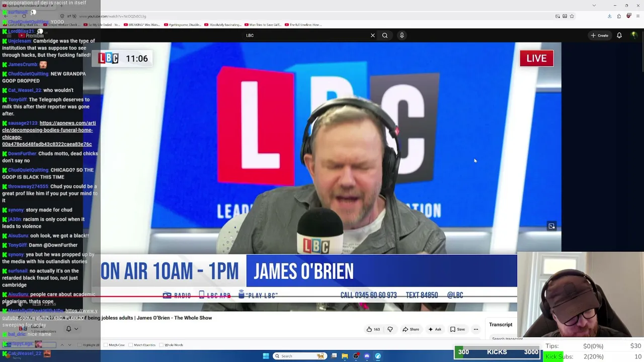
Task: Open YouTube notifications bell
Action: [x=619, y=35]
